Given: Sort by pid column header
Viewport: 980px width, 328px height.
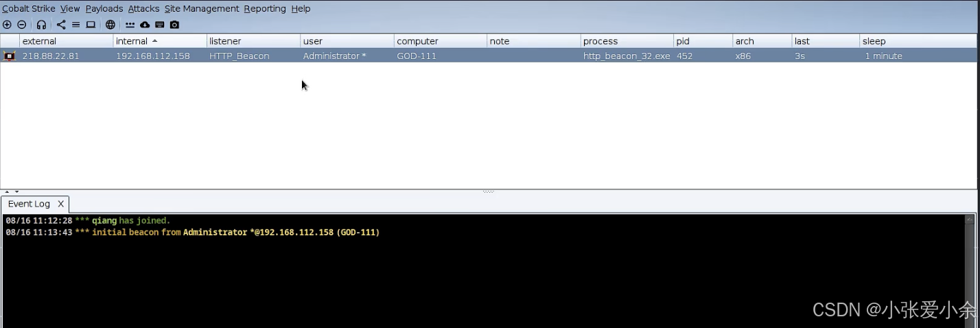Looking at the screenshot, I should pos(703,41).
